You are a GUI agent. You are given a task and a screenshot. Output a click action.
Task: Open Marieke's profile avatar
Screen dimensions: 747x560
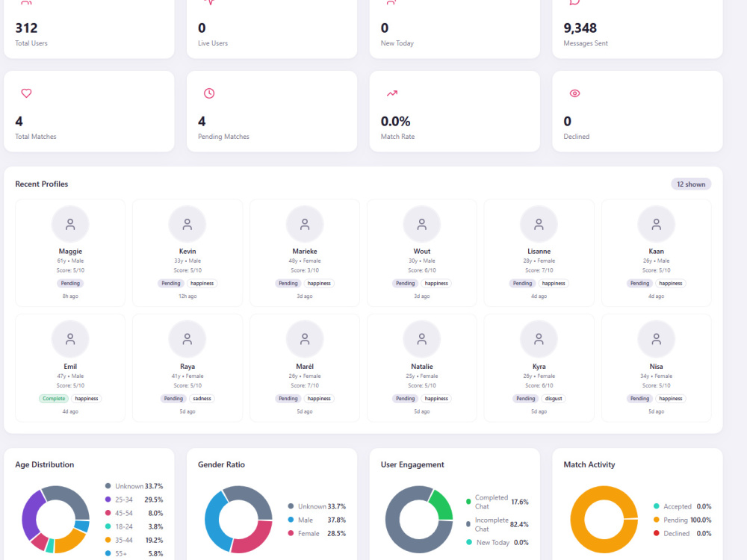coord(305,224)
